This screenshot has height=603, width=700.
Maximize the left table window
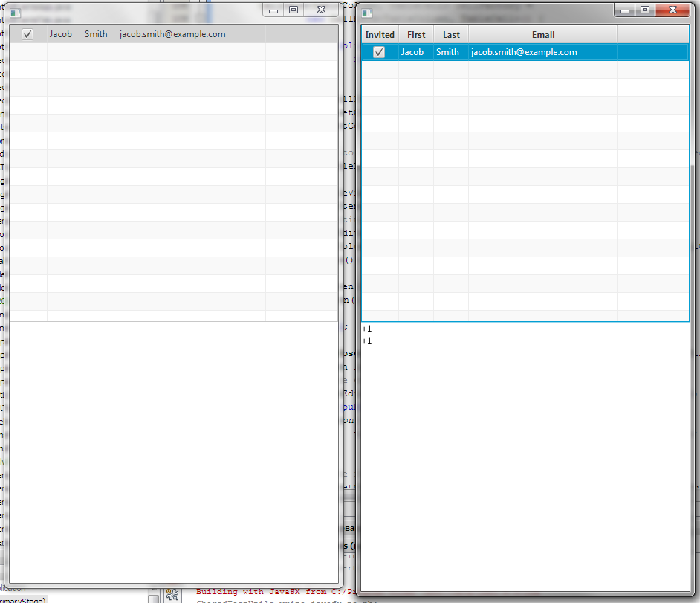(x=294, y=10)
